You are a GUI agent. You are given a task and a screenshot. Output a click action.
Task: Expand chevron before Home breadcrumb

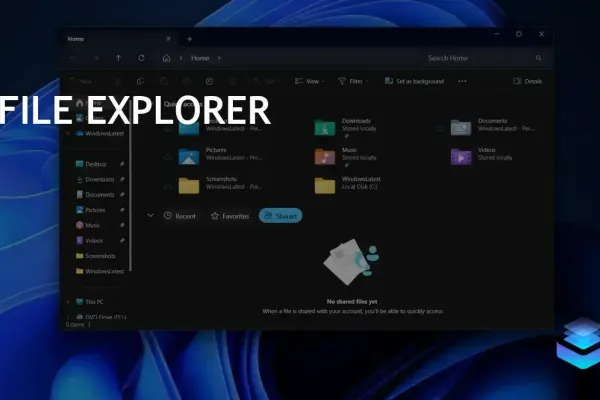181,58
